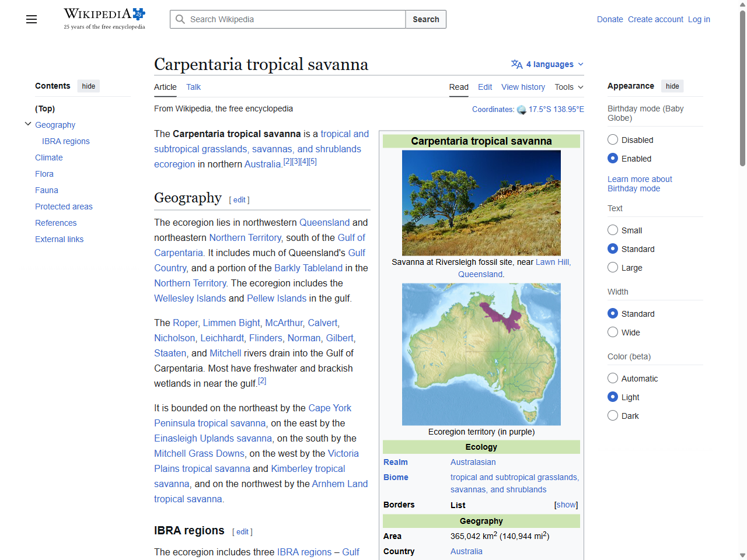Open the Tools dropdown menu
747x560 pixels.
coord(568,87)
